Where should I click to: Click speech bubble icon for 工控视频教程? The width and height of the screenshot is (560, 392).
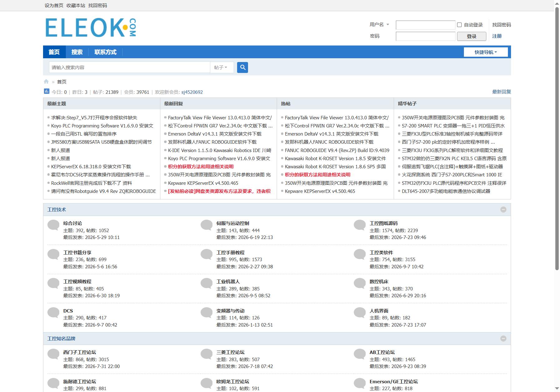click(53, 283)
